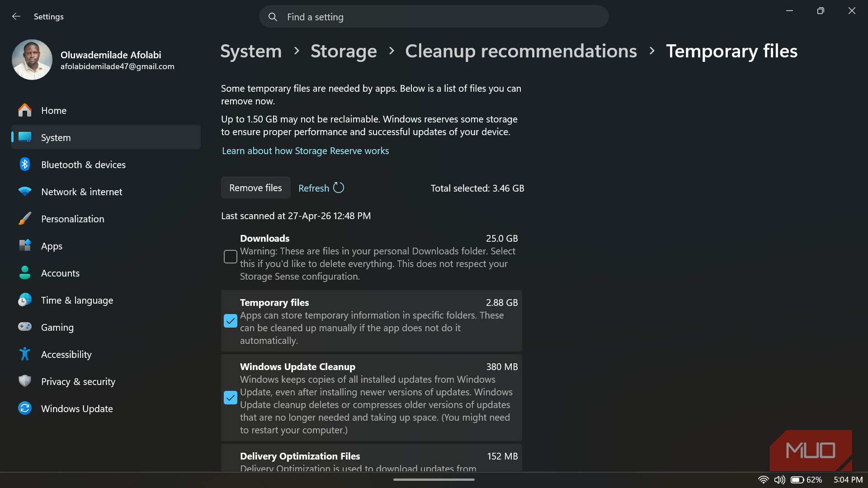Screen dimensions: 868x488
Task: Click the Privacy & security shield icon
Action: (25, 381)
